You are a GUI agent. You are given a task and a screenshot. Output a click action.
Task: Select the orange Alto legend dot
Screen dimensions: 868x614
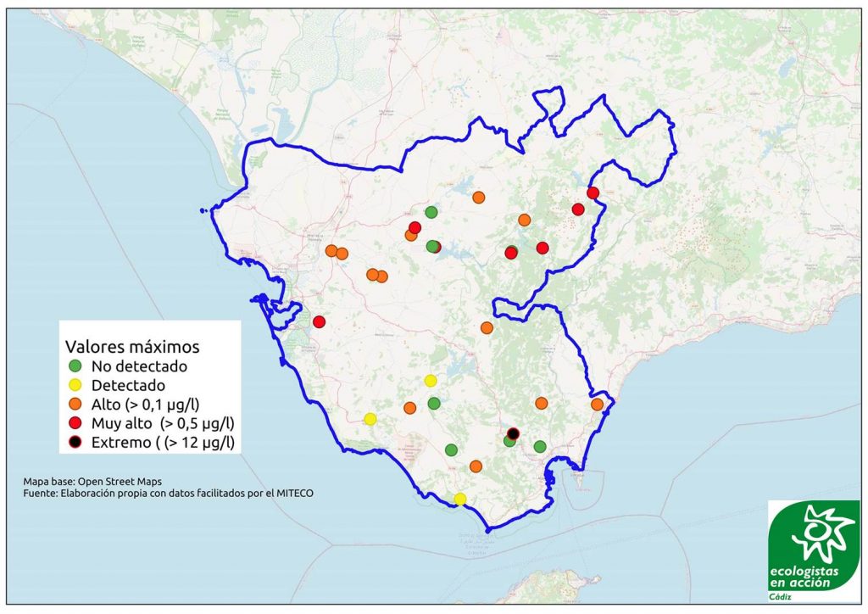[x=75, y=404]
